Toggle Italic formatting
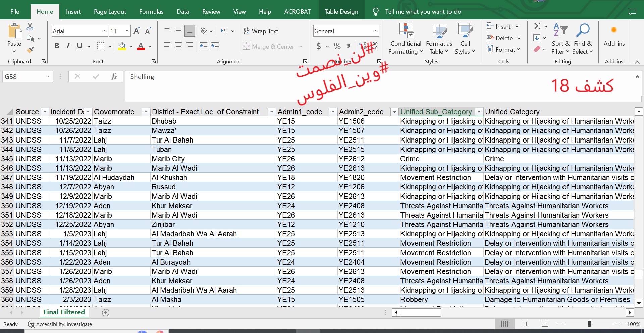 68,46
